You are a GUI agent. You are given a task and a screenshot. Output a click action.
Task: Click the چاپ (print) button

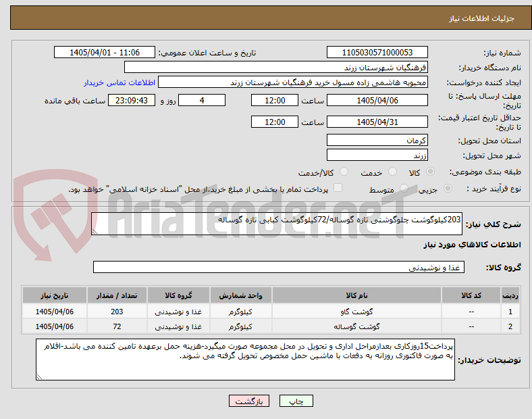(x=296, y=401)
